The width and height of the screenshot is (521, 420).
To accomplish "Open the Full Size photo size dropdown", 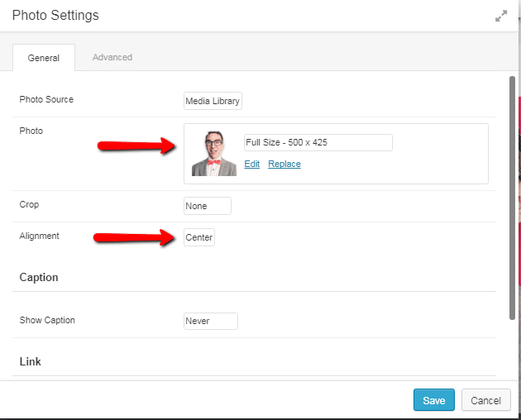I will [318, 142].
